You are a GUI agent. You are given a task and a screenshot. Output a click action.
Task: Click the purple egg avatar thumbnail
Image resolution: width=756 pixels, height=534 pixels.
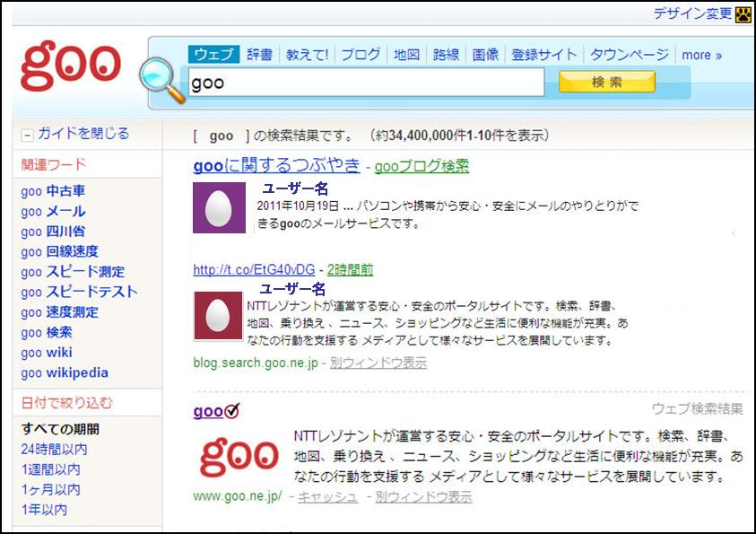click(219, 208)
